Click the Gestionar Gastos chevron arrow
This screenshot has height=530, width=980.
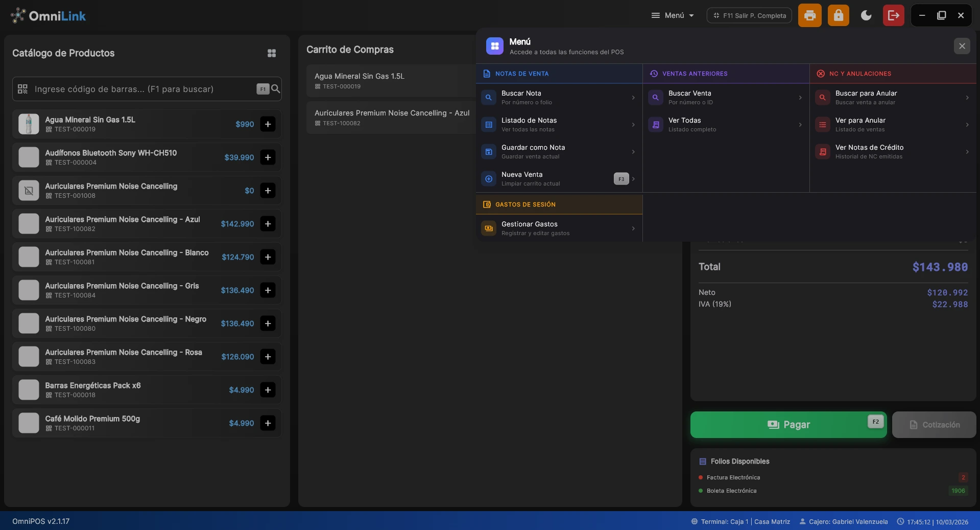click(x=633, y=228)
